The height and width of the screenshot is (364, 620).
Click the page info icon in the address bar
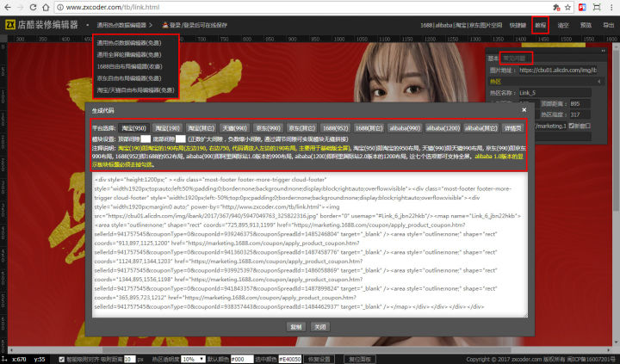click(x=59, y=7)
